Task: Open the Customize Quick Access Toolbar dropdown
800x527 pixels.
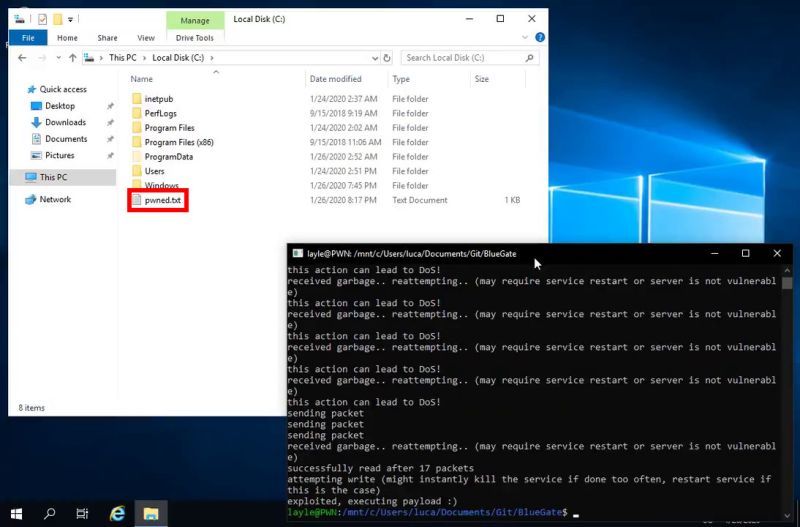Action: pyautogui.click(x=71, y=19)
